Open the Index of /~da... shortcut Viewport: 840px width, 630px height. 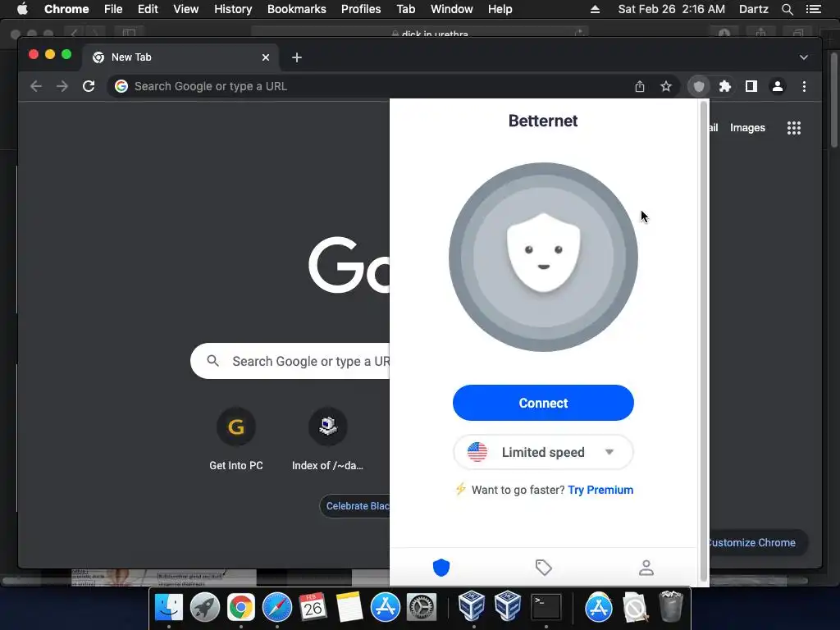pos(327,439)
